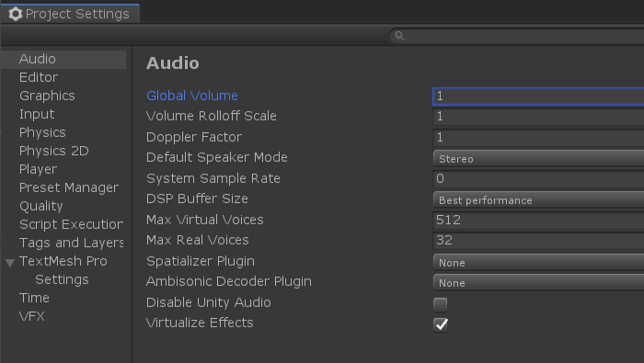Click the Volume Rolloff Scale label
The width and height of the screenshot is (644, 363).
(x=212, y=116)
